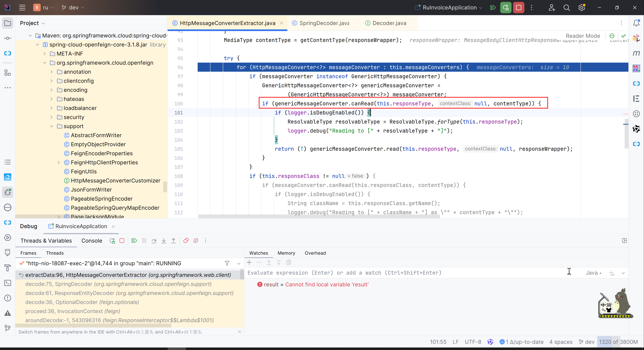Switch to the Threads tab

(x=55, y=253)
